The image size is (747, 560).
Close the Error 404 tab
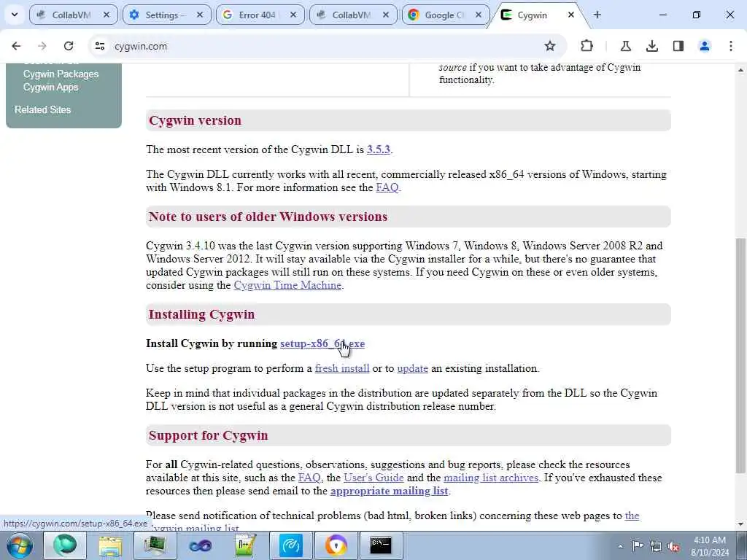(293, 15)
